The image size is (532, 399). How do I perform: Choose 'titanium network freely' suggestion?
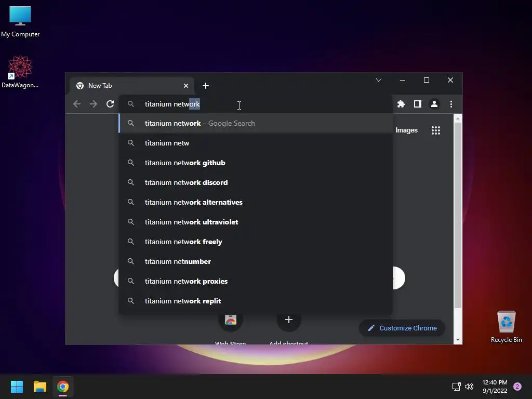[x=256, y=242]
